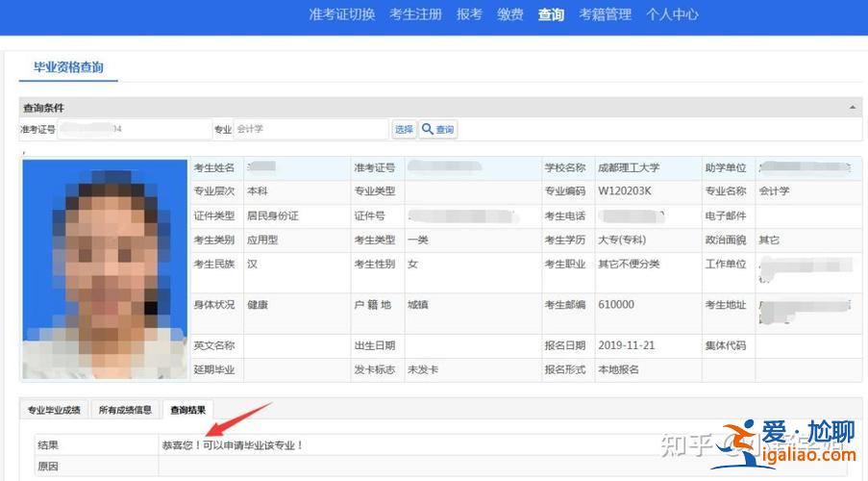Click the candidate photo thumbnail
The image size is (868, 481).
click(105, 269)
